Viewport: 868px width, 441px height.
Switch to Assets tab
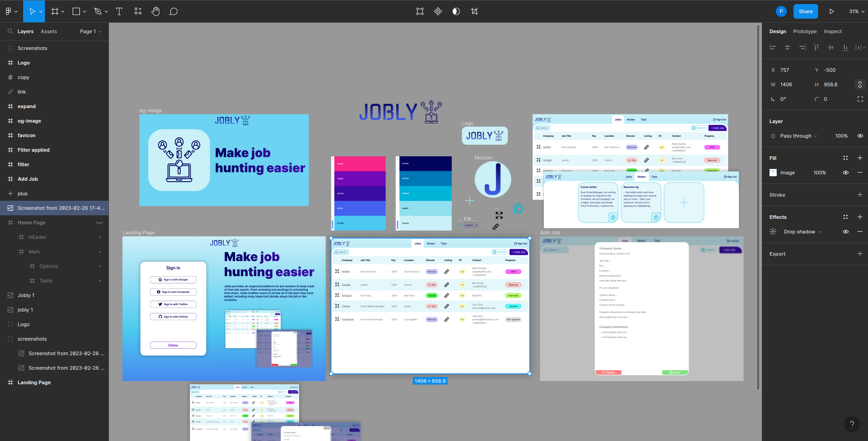click(x=49, y=31)
